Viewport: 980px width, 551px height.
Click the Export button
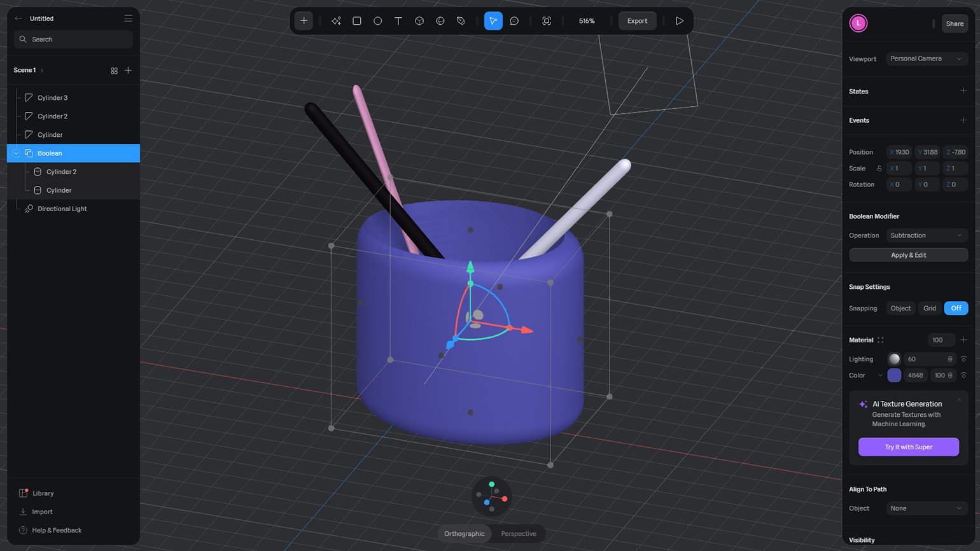pos(637,21)
